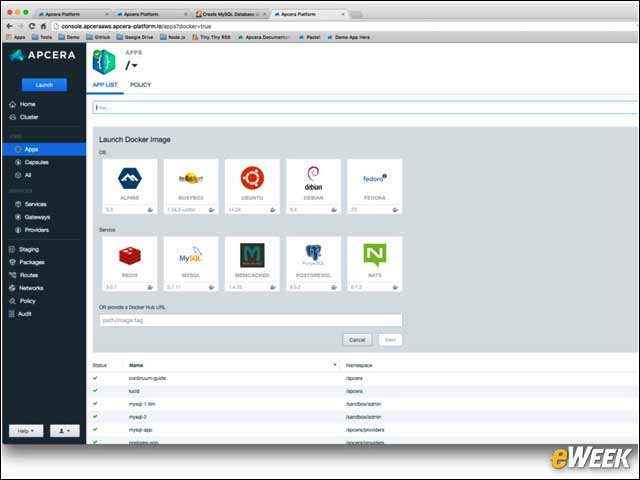Screen dimensions: 640x480
Task: Select the NATS Docker image
Action: click(375, 264)
